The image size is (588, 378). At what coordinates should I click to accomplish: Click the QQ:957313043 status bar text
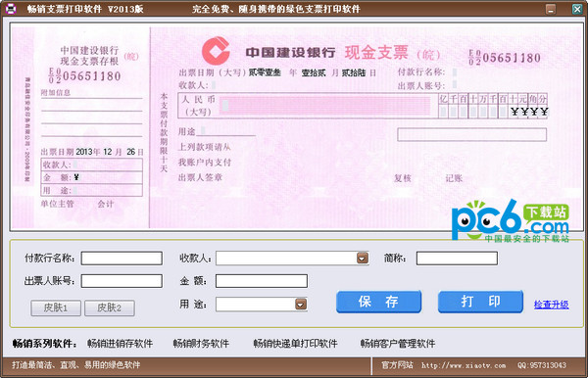tap(542, 365)
